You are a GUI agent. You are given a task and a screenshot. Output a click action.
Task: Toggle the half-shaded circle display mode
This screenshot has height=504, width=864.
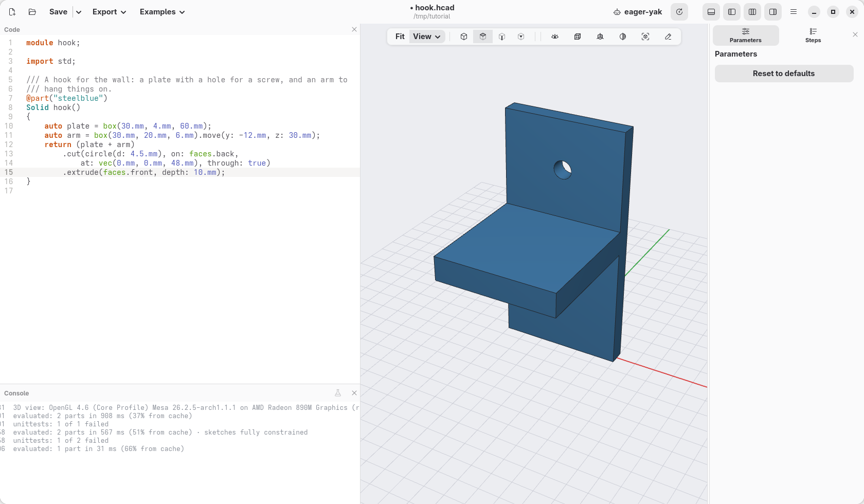[623, 37]
